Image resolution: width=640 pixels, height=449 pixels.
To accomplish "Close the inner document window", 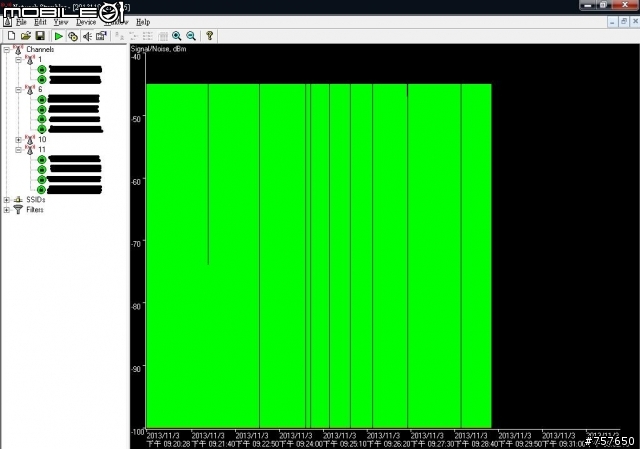I will [x=635, y=22].
